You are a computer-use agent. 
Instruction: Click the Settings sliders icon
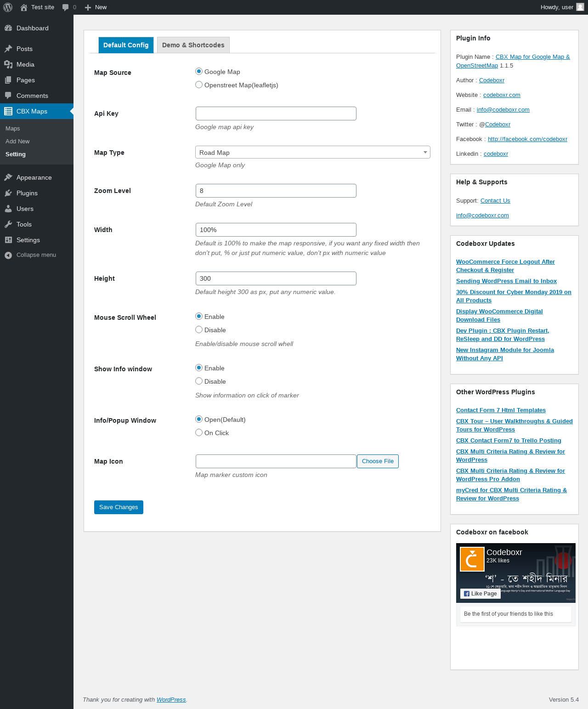click(x=8, y=240)
